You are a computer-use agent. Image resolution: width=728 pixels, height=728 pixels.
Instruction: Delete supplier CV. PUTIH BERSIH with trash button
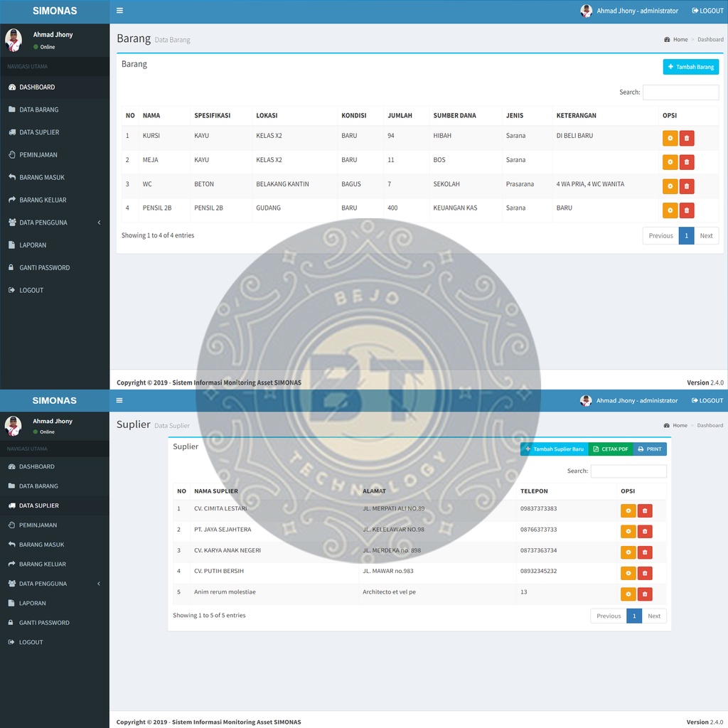point(645,574)
